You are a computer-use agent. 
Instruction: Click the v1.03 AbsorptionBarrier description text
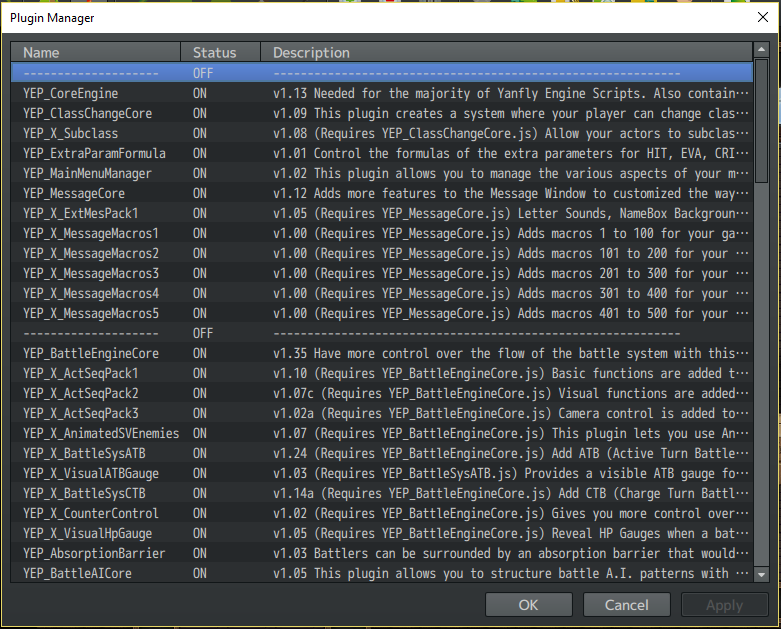511,553
